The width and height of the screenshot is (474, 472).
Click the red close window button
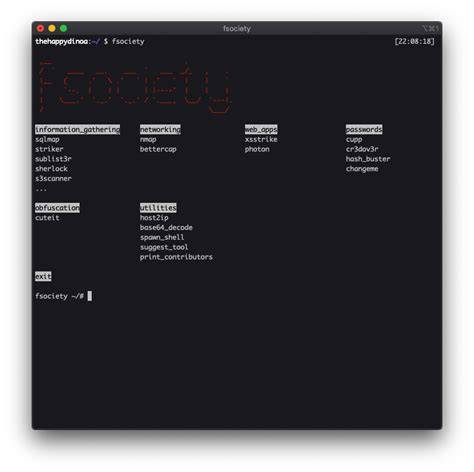pyautogui.click(x=40, y=28)
